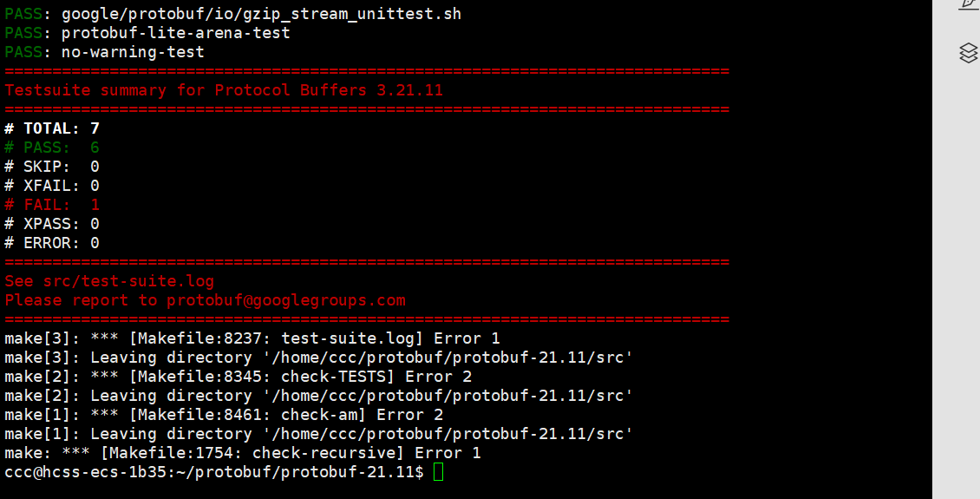
Task: Click the '# ERROR: 0' line
Action: 52,243
